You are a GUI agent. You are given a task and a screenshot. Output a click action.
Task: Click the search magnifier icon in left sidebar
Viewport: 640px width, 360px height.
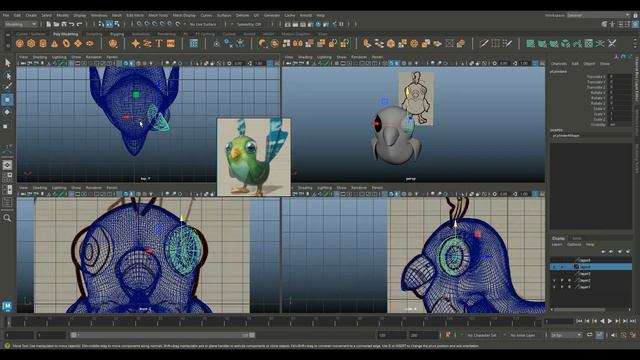(7, 218)
